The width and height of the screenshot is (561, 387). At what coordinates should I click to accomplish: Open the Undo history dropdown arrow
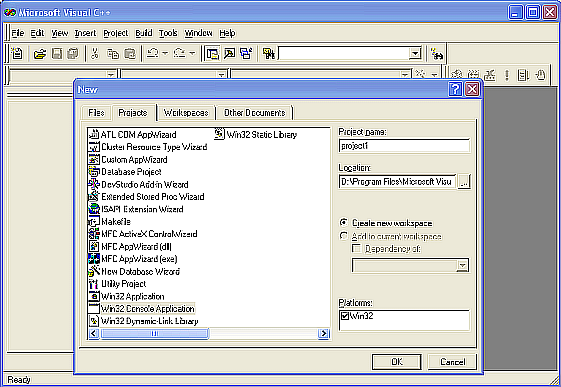click(x=165, y=54)
